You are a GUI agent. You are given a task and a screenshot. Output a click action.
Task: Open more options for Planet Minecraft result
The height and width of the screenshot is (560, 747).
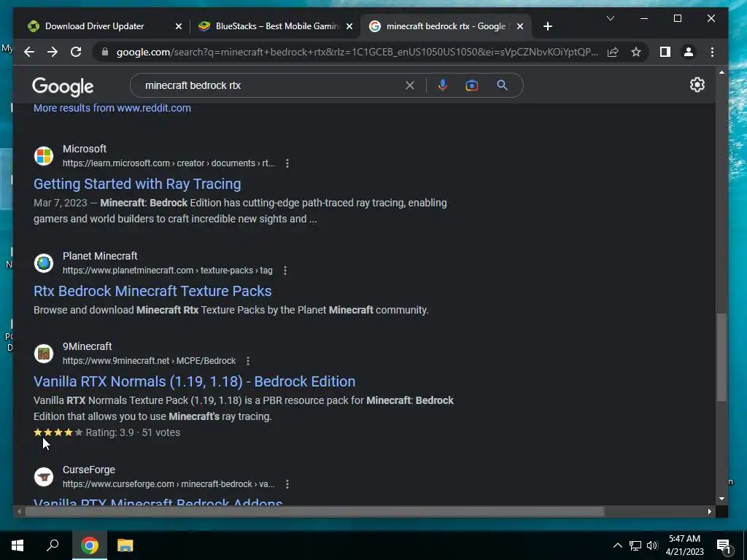point(285,271)
